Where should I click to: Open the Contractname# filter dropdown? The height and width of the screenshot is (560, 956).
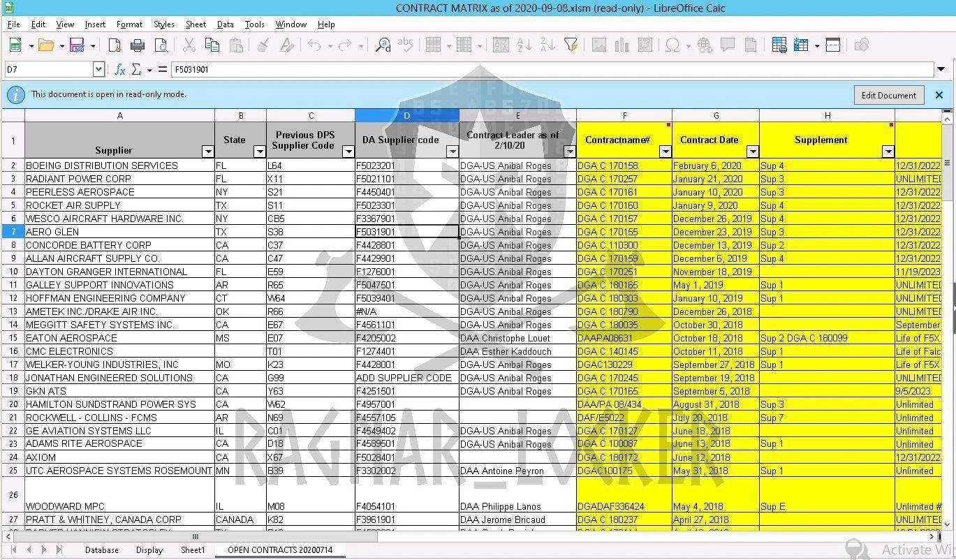[x=665, y=152]
